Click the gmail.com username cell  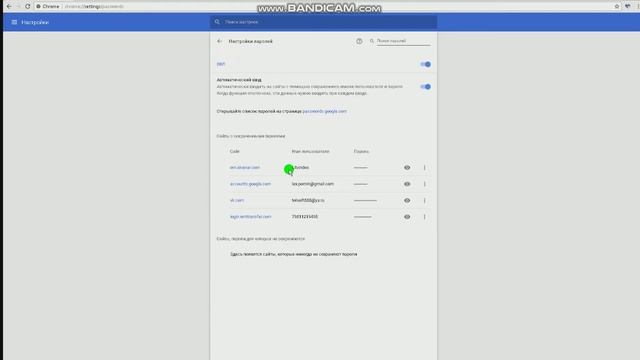click(x=313, y=184)
